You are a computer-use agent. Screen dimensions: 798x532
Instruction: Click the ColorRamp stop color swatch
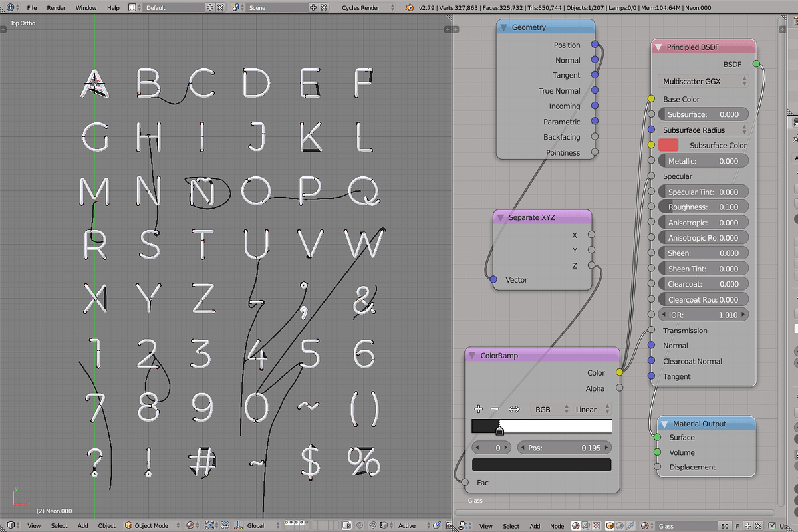point(541,465)
